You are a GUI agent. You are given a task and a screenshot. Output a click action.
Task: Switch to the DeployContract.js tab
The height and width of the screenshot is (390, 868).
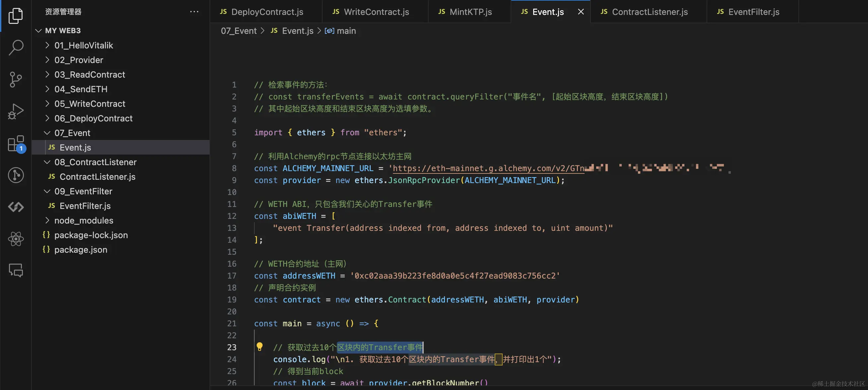(267, 12)
